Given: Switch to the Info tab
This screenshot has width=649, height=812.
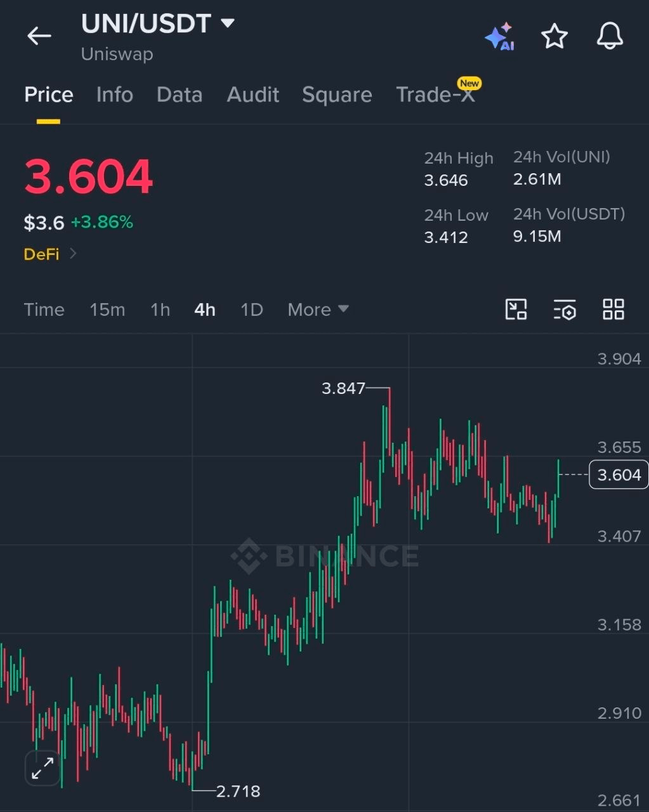Looking at the screenshot, I should tap(115, 95).
